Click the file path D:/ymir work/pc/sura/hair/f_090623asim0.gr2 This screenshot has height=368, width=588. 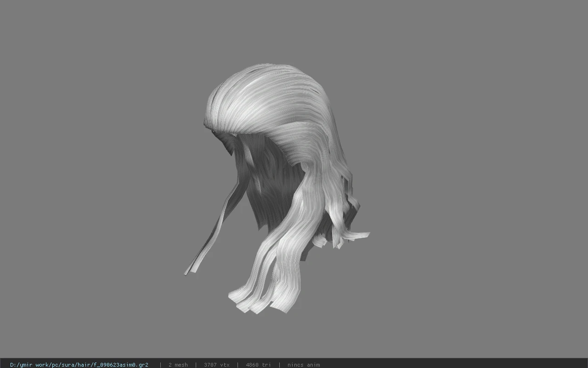click(x=79, y=365)
